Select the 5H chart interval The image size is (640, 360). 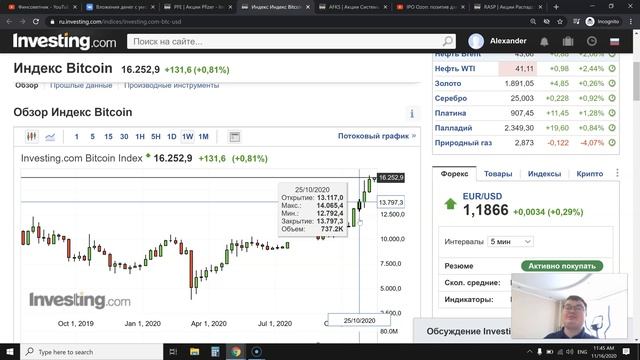[x=156, y=137]
